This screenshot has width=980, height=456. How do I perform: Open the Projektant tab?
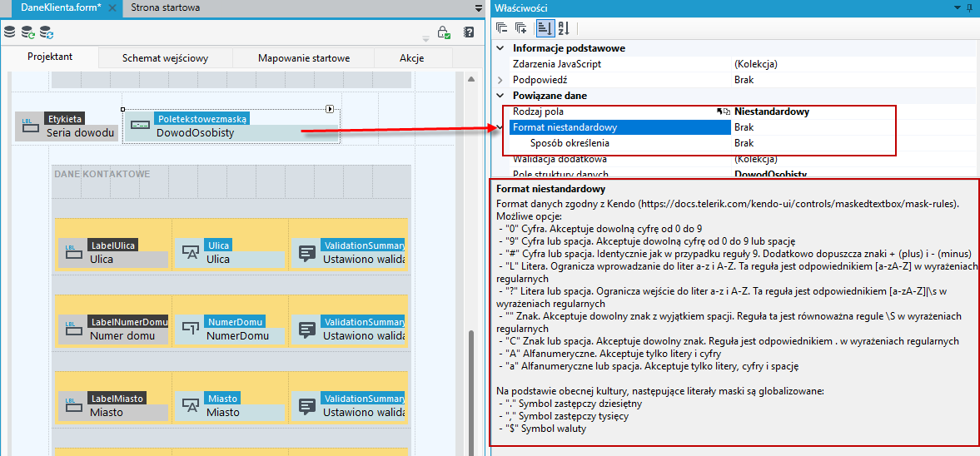click(50, 57)
